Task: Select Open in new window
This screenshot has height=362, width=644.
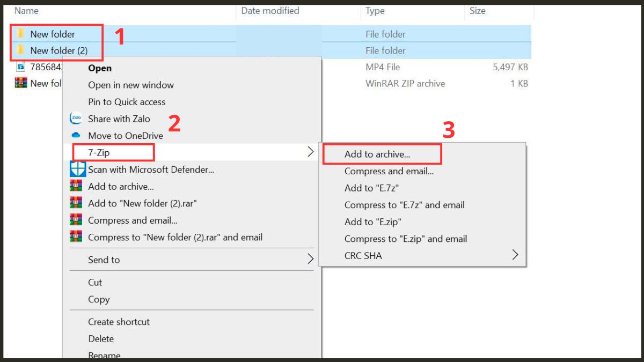Action: coord(131,85)
